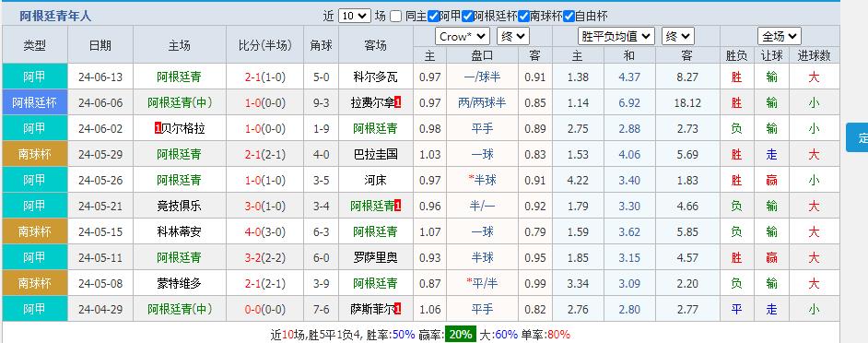The image size is (868, 343).
Task: Click the *平/半 handicap for 蒙特维多 match
Action: point(482,283)
